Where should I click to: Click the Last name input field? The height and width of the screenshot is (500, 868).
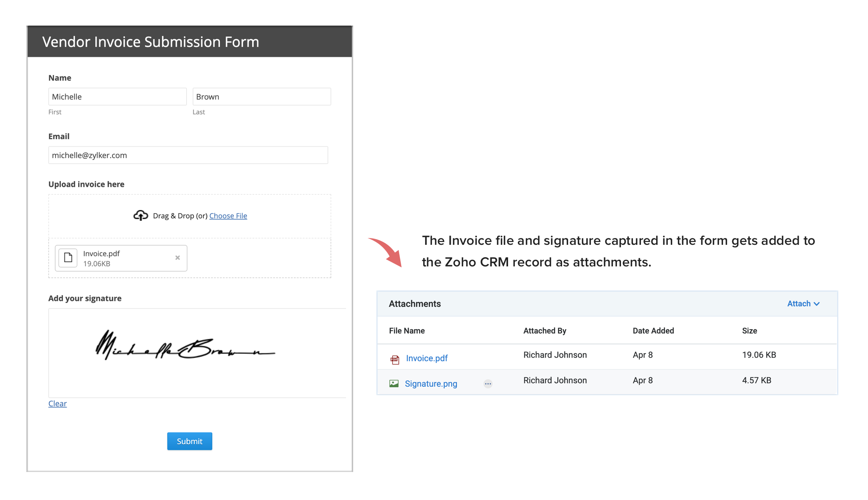coord(261,97)
